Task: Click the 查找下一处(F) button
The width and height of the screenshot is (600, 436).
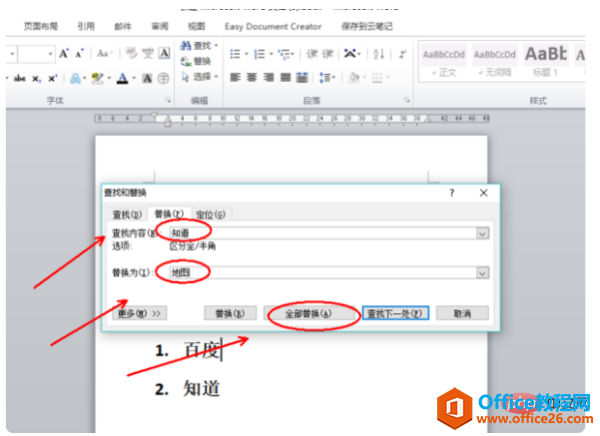Action: pos(395,314)
